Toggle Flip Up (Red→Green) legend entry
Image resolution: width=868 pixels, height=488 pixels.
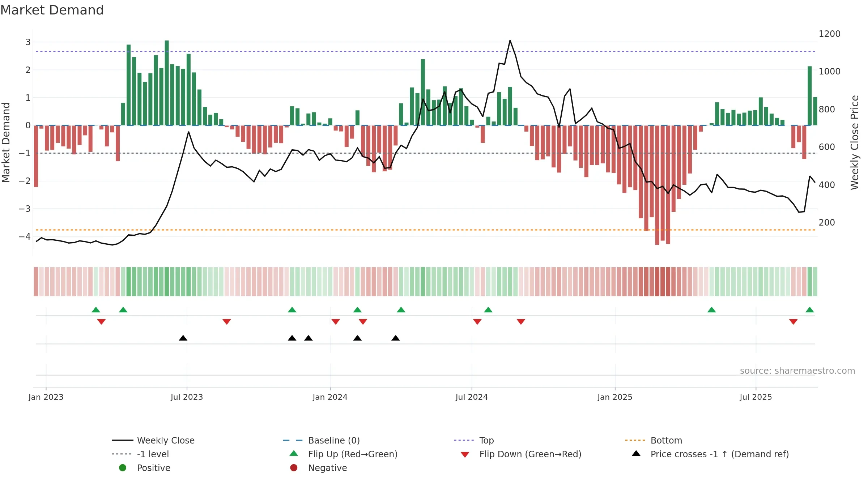click(x=343, y=454)
